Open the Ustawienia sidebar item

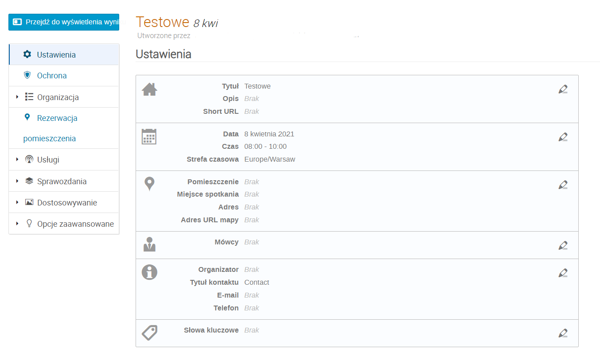coord(64,54)
